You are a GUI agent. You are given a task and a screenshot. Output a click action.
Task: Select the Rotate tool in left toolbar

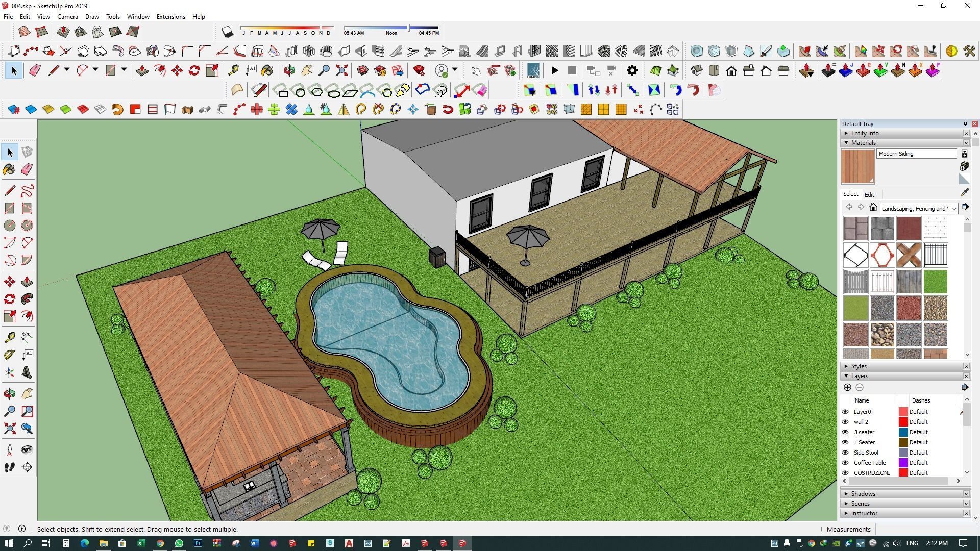pyautogui.click(x=10, y=299)
